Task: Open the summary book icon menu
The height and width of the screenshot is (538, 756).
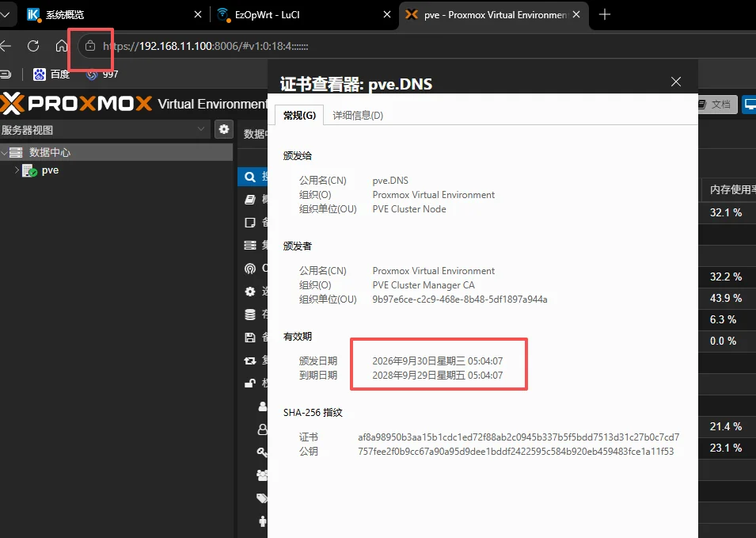Action: click(249, 200)
